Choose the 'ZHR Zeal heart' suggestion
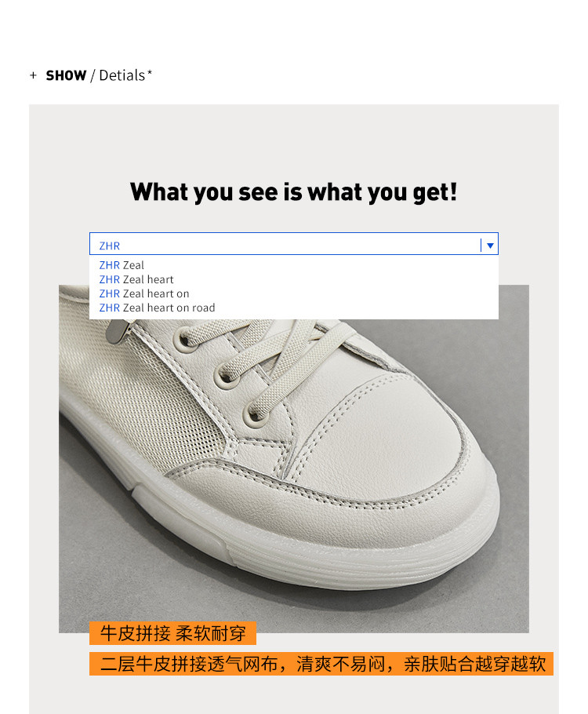 pyautogui.click(x=136, y=279)
